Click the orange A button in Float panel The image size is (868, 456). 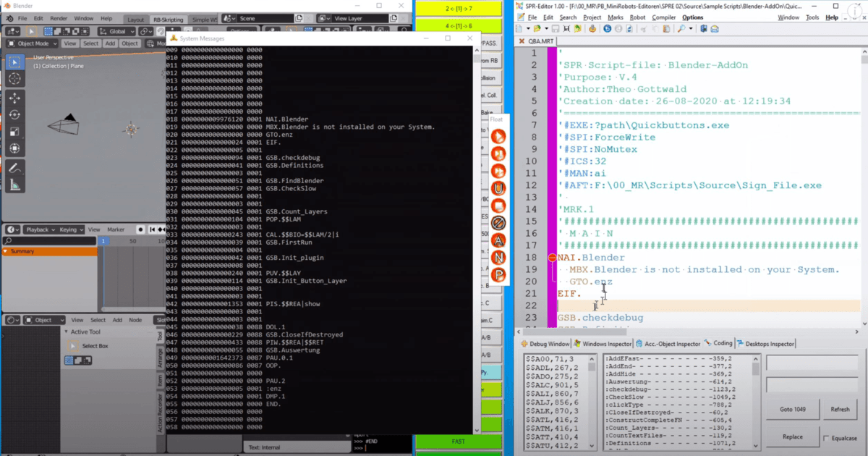click(x=498, y=240)
